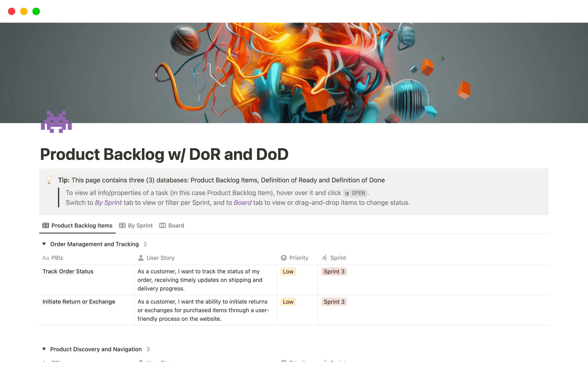This screenshot has height=368, width=588.
Task: Click the green macOS fullscreen button
Action: 36,11
